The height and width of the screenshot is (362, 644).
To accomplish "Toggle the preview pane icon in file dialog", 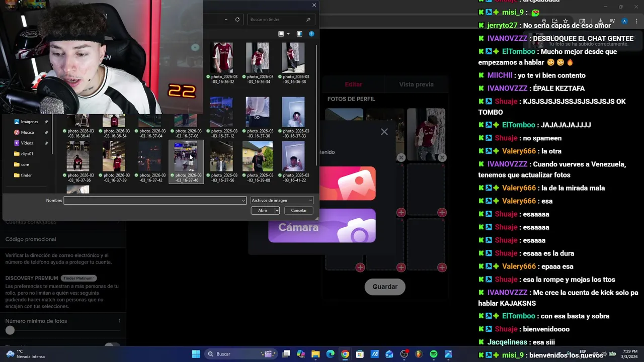I will click(x=299, y=34).
